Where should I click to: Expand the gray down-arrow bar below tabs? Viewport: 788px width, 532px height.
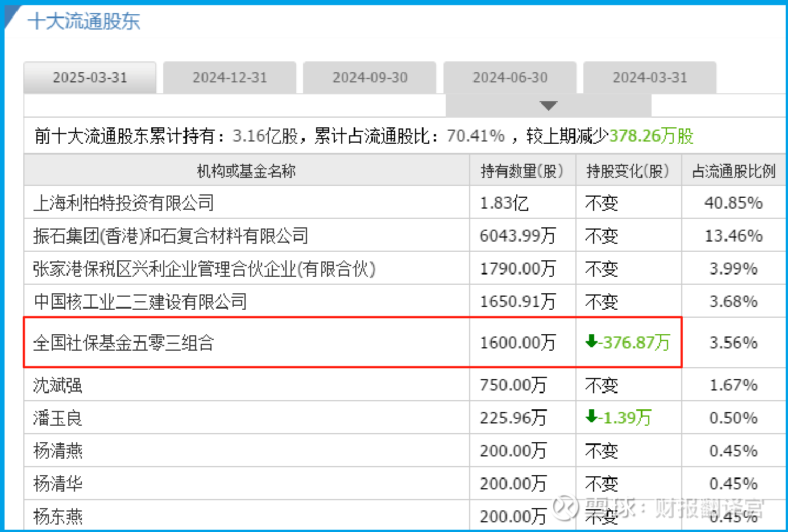(x=549, y=106)
